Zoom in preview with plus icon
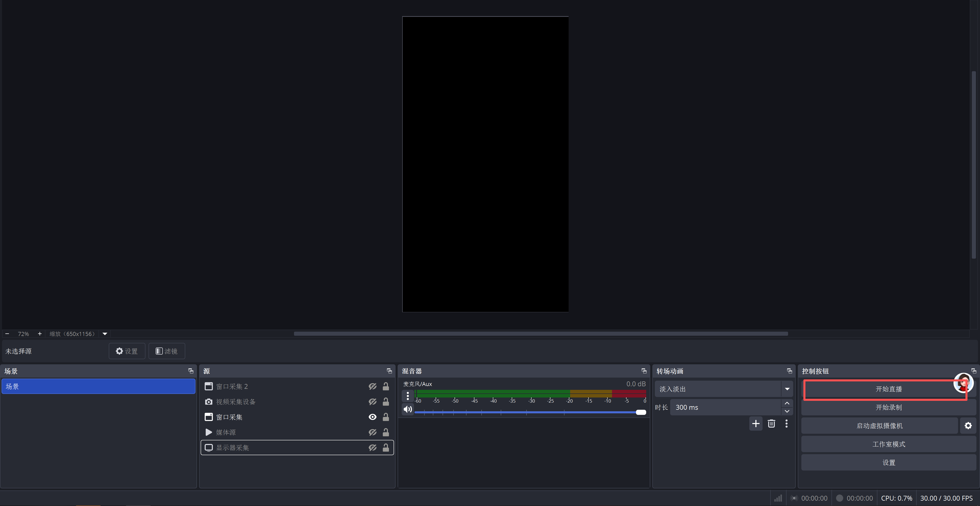The height and width of the screenshot is (506, 980). 40,334
